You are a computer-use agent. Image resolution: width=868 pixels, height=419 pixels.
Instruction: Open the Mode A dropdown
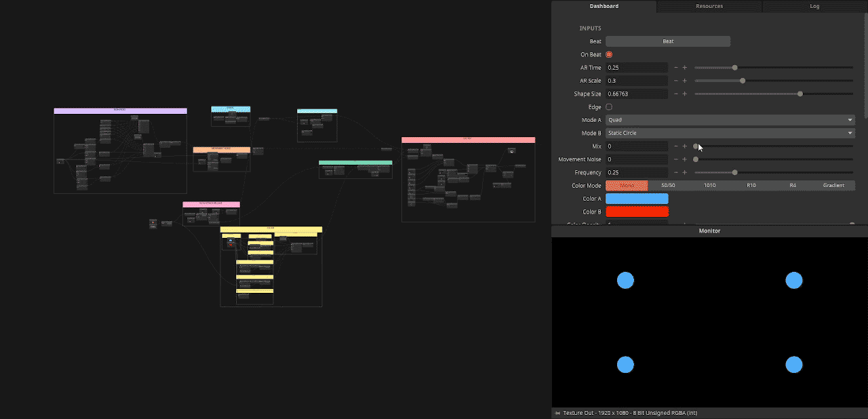coord(730,120)
